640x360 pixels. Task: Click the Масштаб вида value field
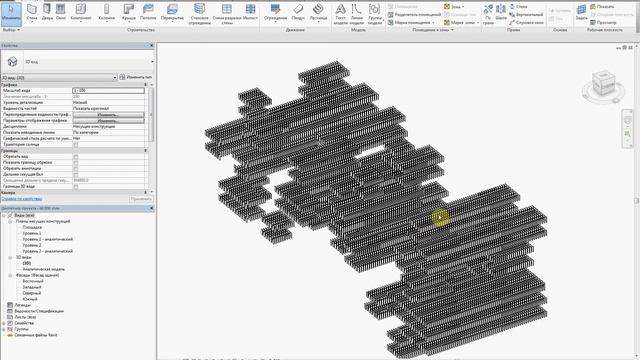tap(108, 91)
